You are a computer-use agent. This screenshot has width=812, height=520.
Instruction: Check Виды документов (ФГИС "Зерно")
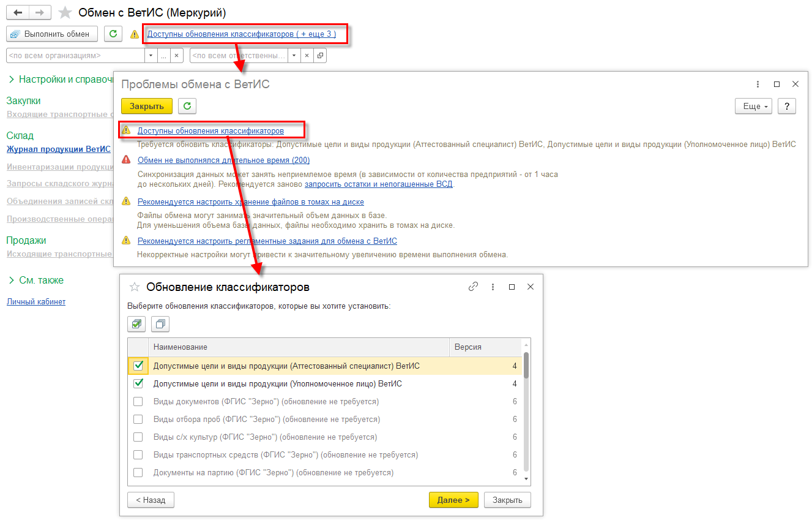(138, 402)
